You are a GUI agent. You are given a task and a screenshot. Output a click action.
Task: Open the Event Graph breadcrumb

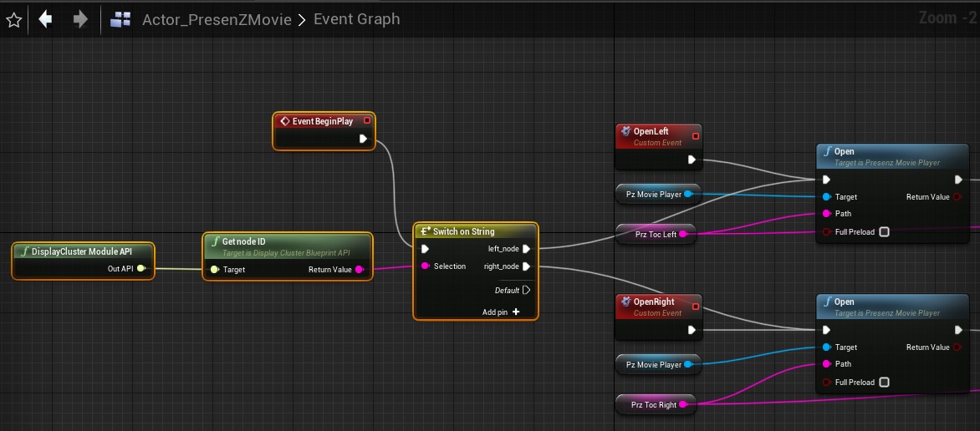click(357, 19)
